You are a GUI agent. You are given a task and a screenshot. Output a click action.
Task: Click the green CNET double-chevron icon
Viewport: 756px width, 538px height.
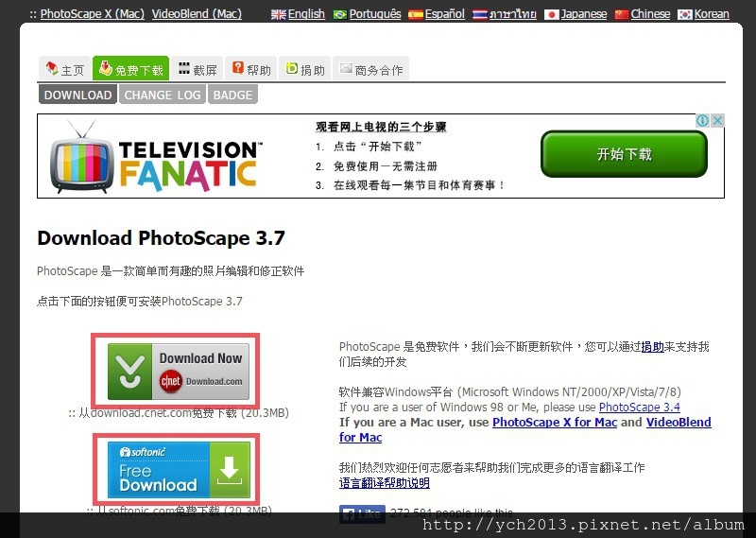[129, 372]
